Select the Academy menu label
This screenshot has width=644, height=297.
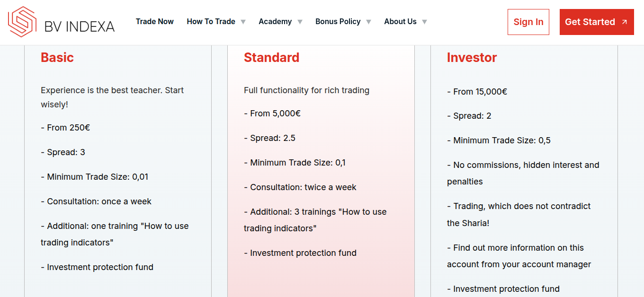click(275, 22)
